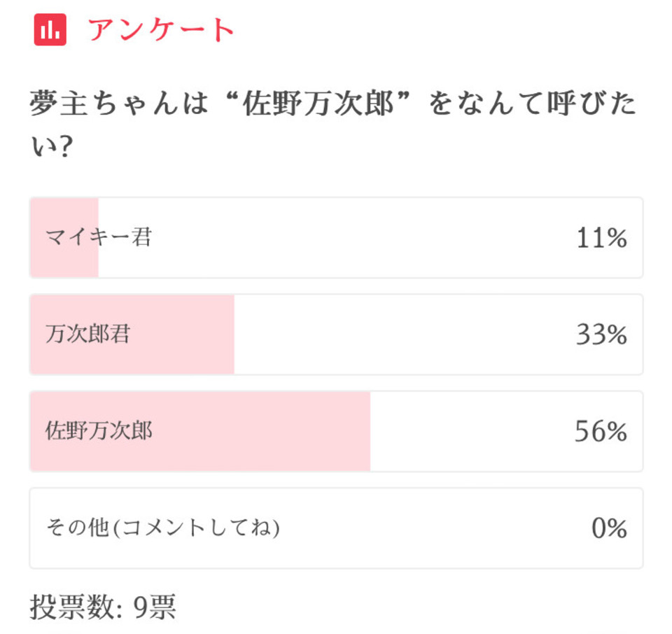Click the red poll chart icon
Viewport: 672px width, 634px height.
(50, 29)
